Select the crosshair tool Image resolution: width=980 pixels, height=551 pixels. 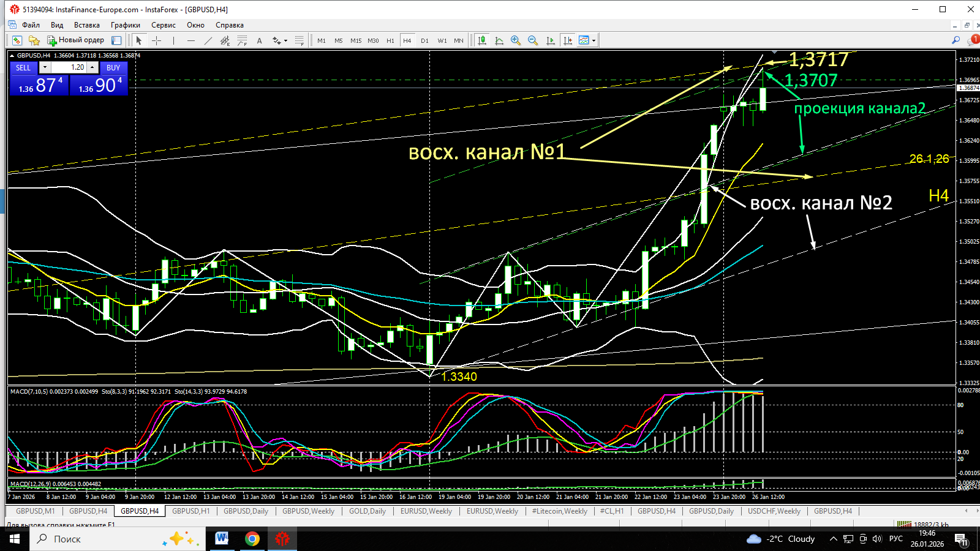(156, 40)
